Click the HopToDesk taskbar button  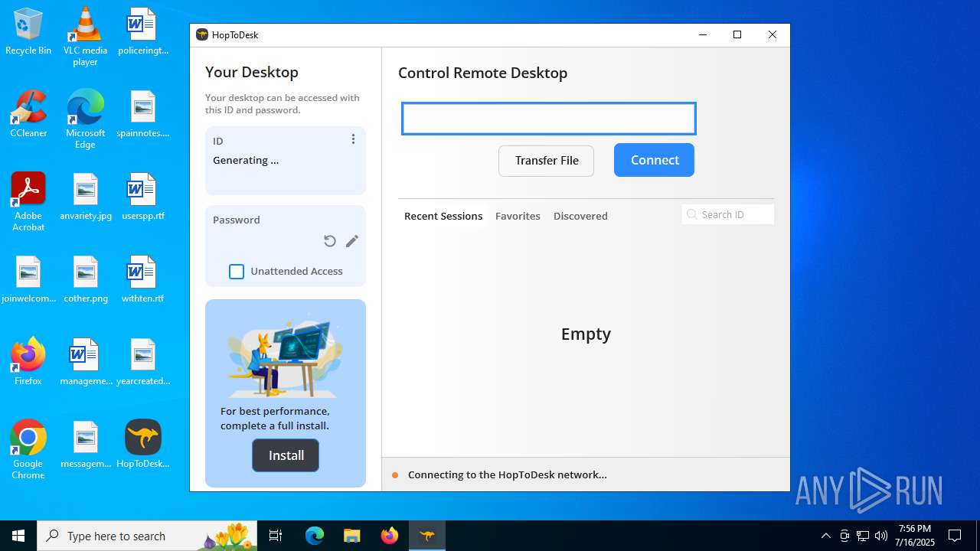pos(427,536)
